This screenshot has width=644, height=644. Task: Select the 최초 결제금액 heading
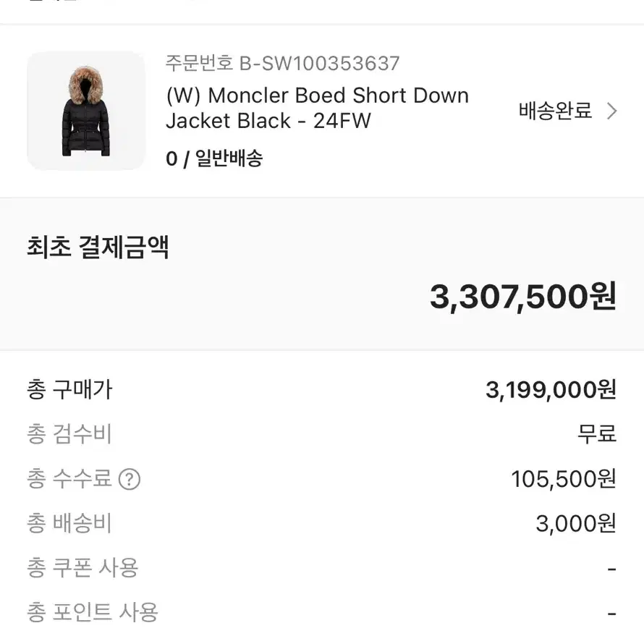pyautogui.click(x=98, y=247)
